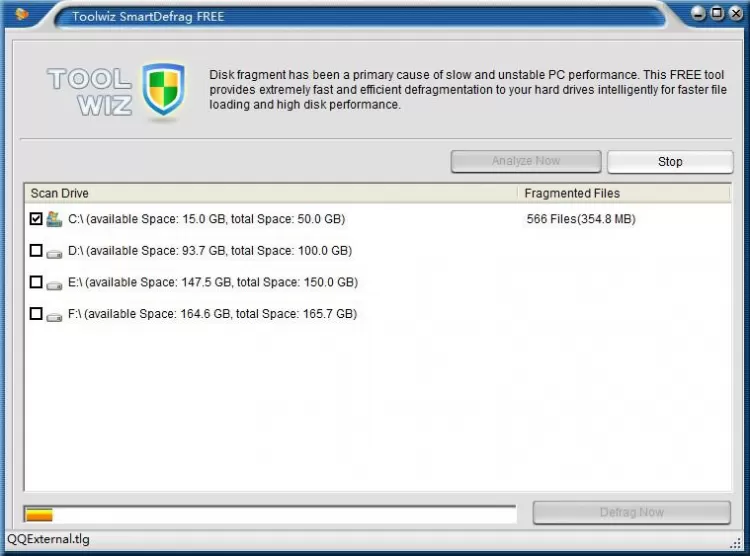Click the orange scan progress bar

(x=270, y=514)
